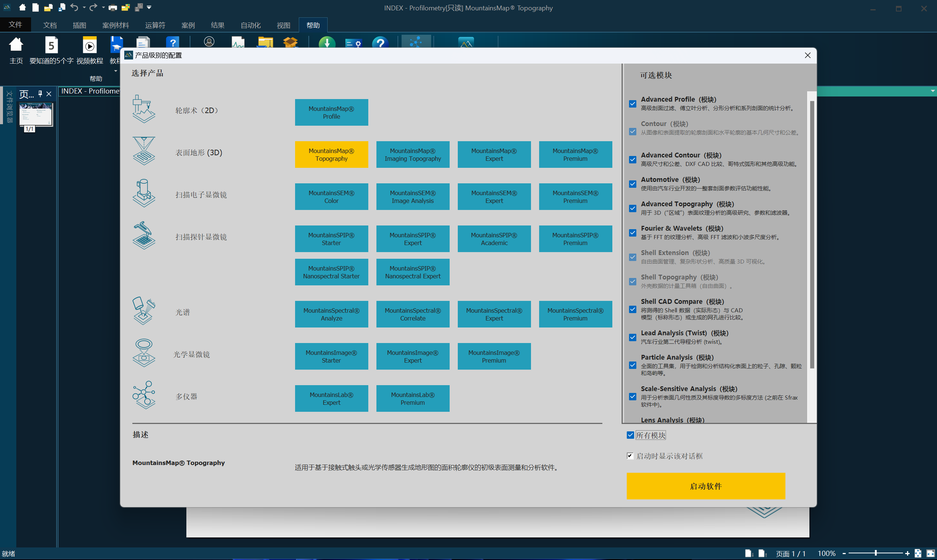Click the zoom slider in status bar
Image resolution: width=937 pixels, height=560 pixels.
(875, 553)
